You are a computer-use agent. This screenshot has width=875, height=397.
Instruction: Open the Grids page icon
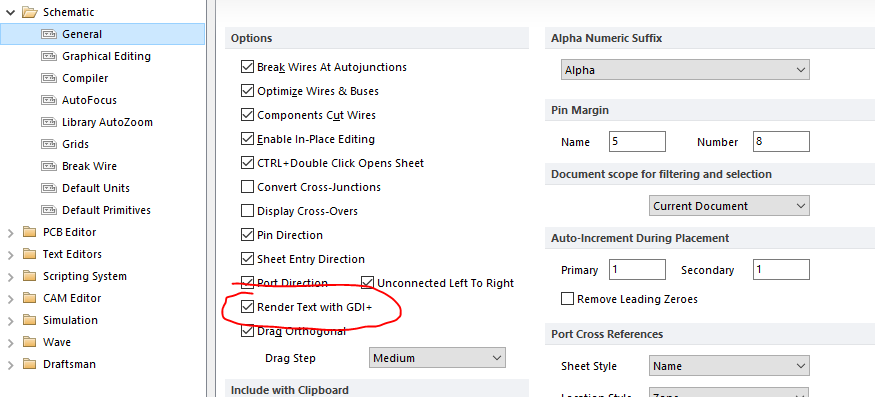(49, 144)
